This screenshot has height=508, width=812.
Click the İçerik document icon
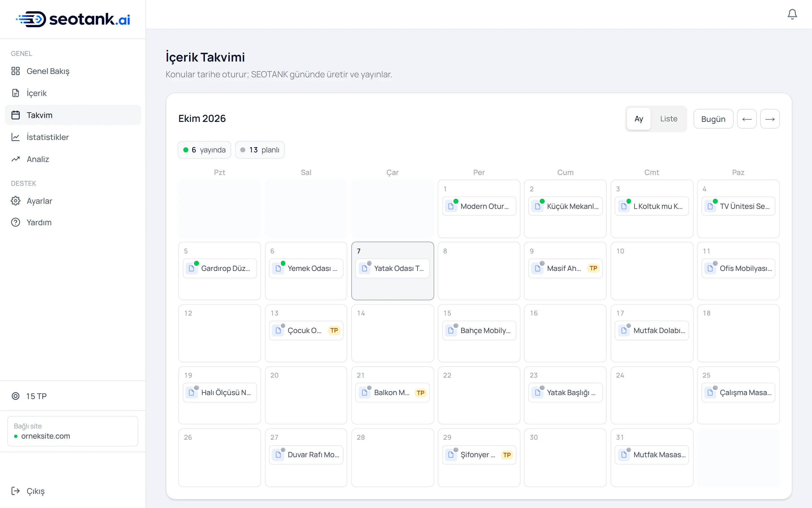tap(16, 93)
